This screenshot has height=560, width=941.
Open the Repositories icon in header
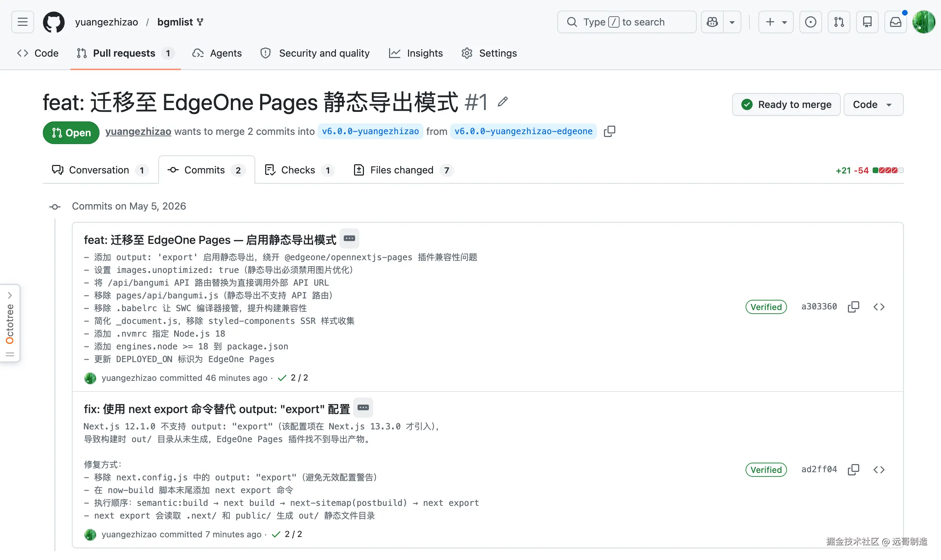tap(867, 22)
